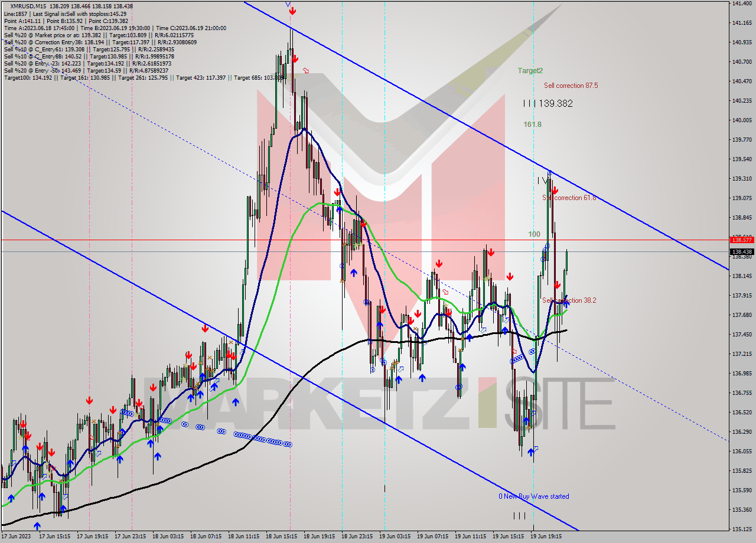Click the '19 Jun 03:15' time label
756x543 pixels.
(395, 537)
